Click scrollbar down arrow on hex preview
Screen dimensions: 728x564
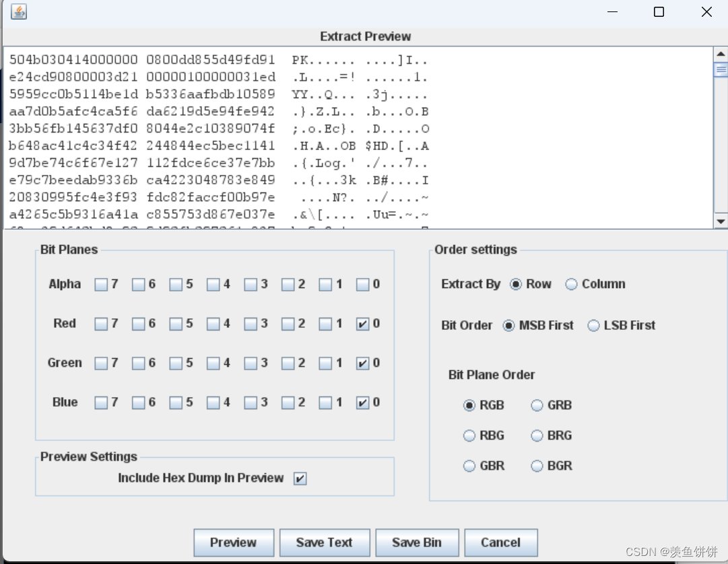(x=721, y=221)
